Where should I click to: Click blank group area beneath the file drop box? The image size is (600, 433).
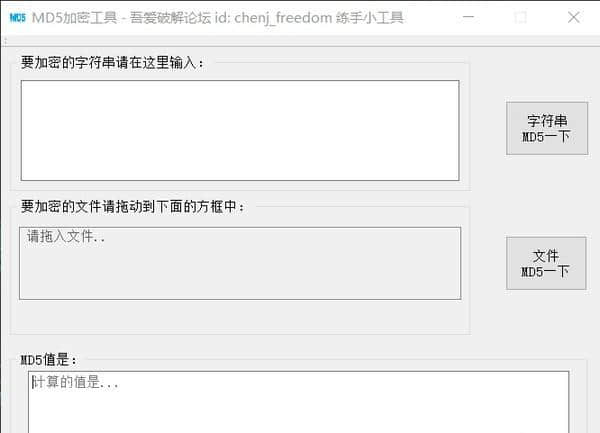[x=240, y=317]
